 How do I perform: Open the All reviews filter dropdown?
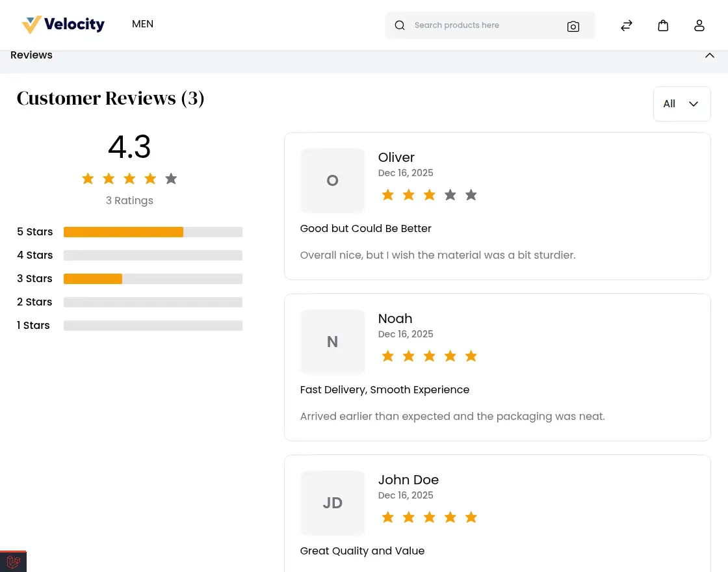coord(682,103)
